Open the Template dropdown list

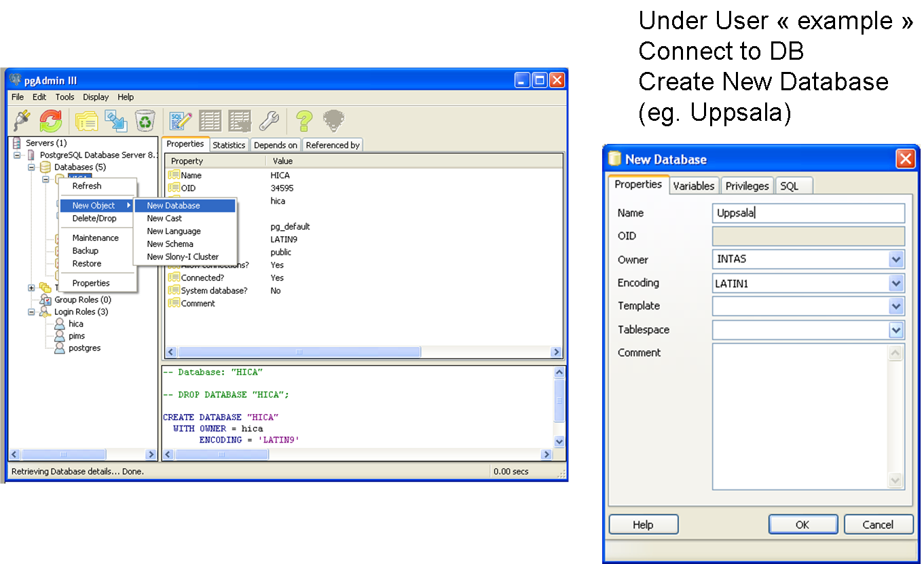896,306
